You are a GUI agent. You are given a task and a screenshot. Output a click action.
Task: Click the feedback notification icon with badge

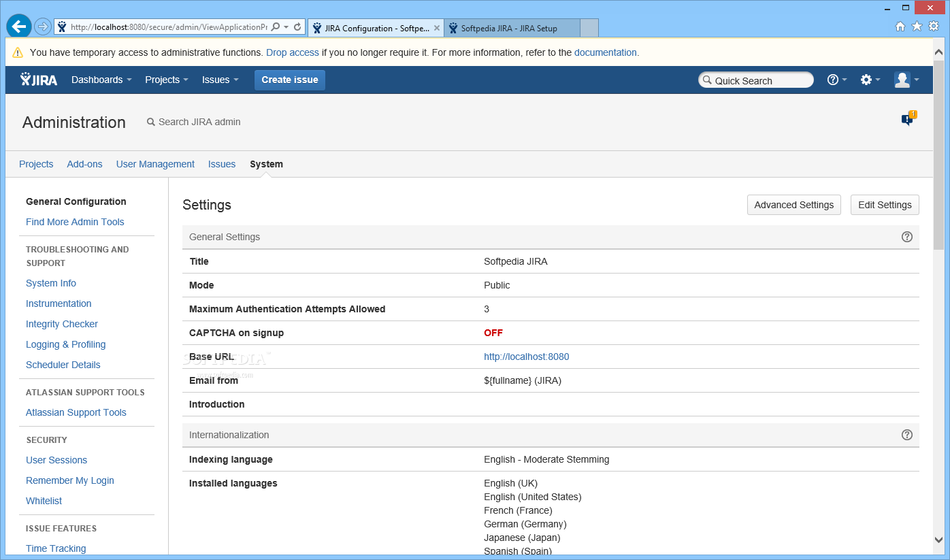908,118
